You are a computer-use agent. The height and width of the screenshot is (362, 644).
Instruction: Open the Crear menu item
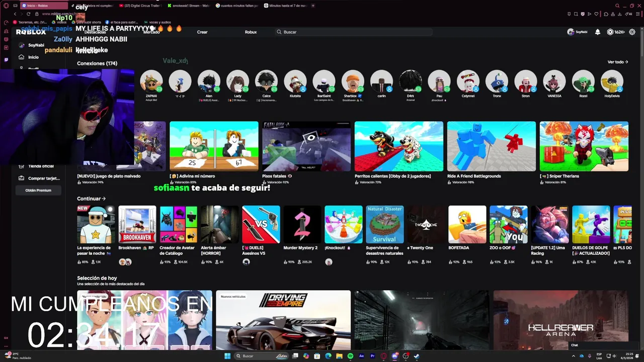click(x=202, y=32)
